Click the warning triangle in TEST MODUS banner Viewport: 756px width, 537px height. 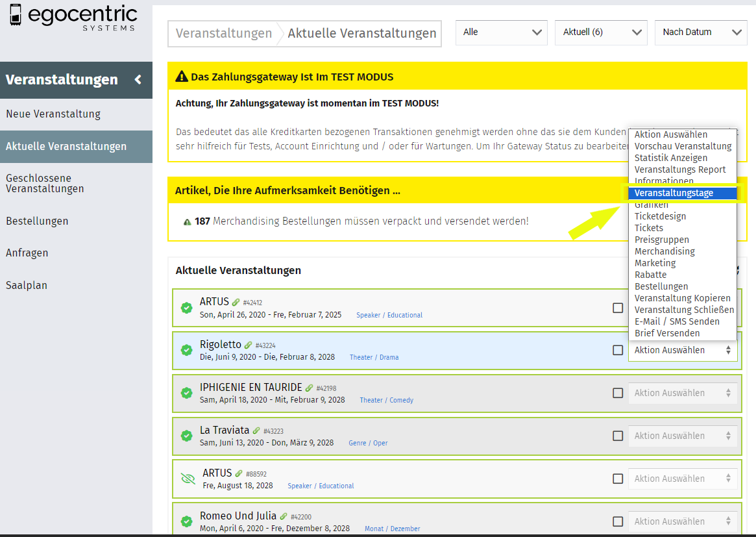[182, 77]
